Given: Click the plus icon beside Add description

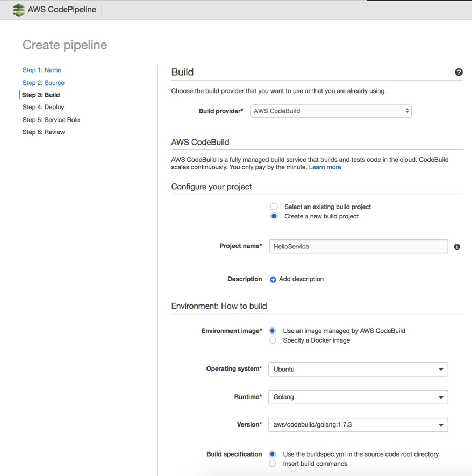Looking at the screenshot, I should click(x=273, y=280).
